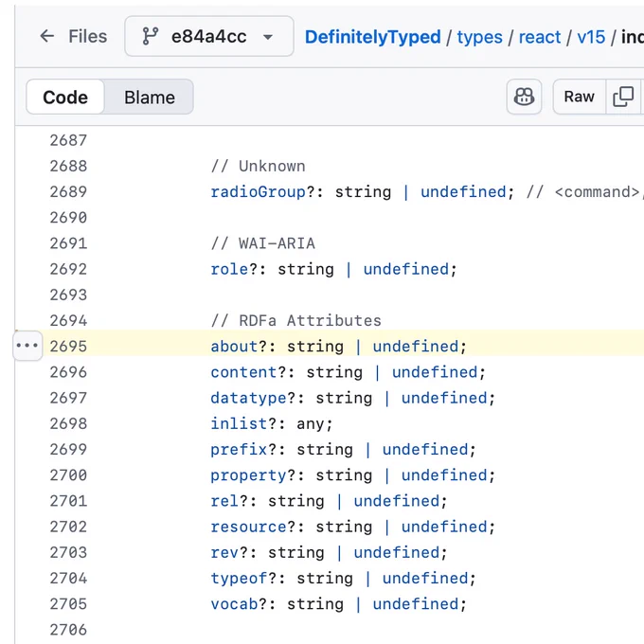Click the prefix property name
The image size is (644, 644).
[x=239, y=449]
